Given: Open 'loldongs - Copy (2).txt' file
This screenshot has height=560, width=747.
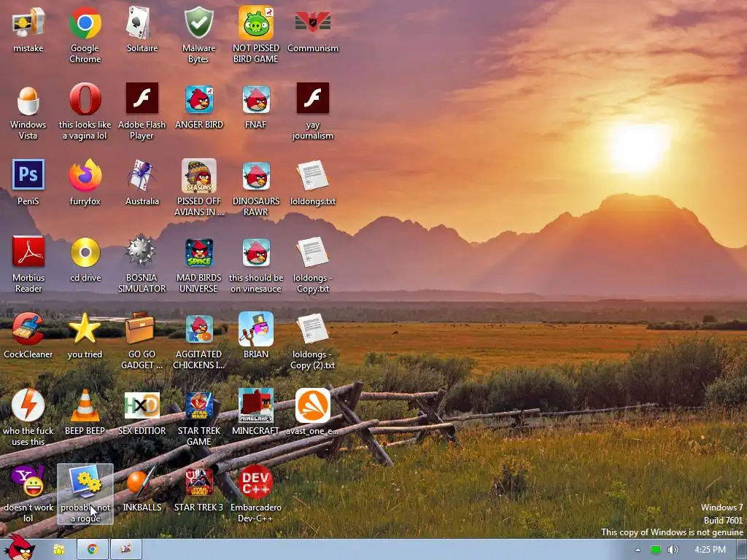Looking at the screenshot, I should tap(312, 329).
